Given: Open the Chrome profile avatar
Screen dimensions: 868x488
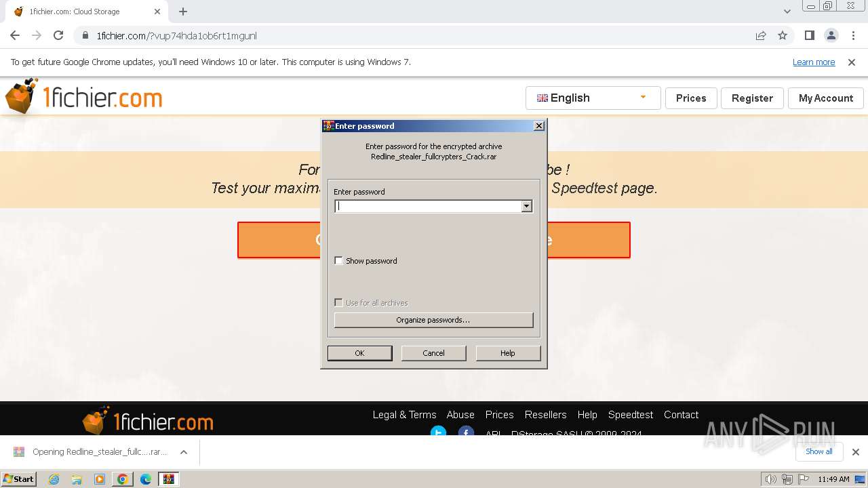Looking at the screenshot, I should pyautogui.click(x=831, y=36).
